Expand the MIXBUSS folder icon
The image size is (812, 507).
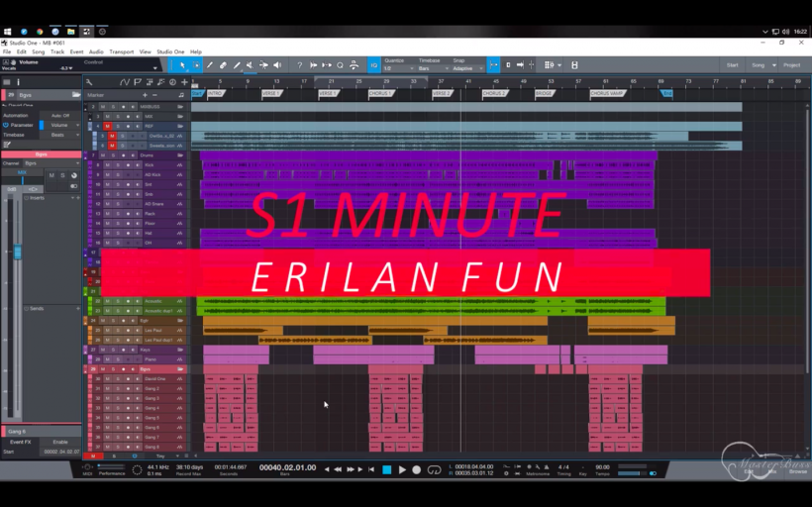[180, 107]
